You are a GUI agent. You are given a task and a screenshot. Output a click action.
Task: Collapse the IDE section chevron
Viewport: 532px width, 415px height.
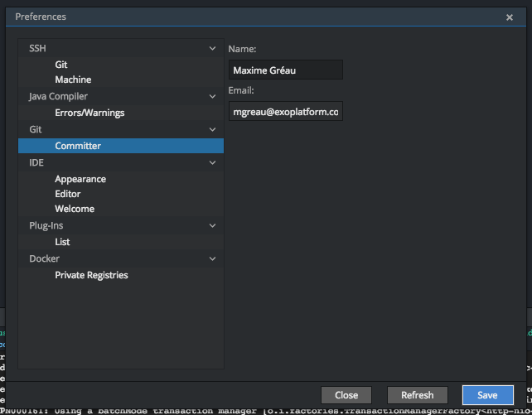click(212, 162)
